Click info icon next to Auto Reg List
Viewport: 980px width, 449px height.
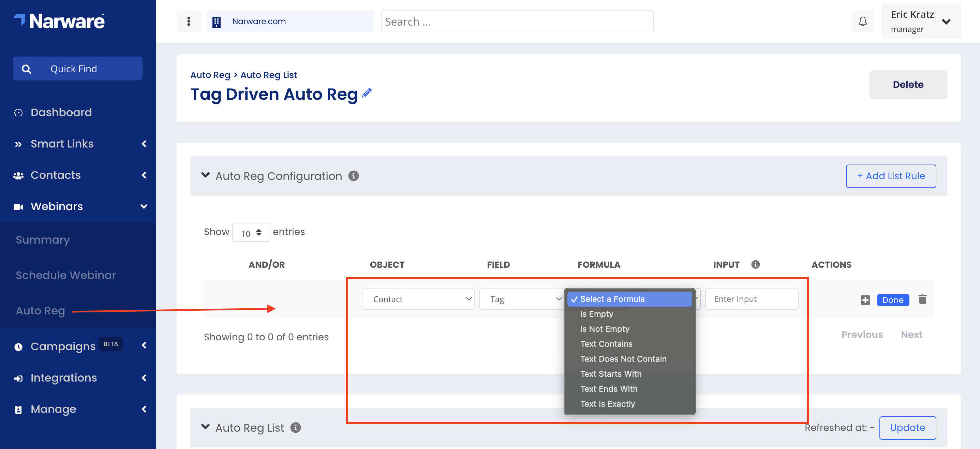coord(296,428)
